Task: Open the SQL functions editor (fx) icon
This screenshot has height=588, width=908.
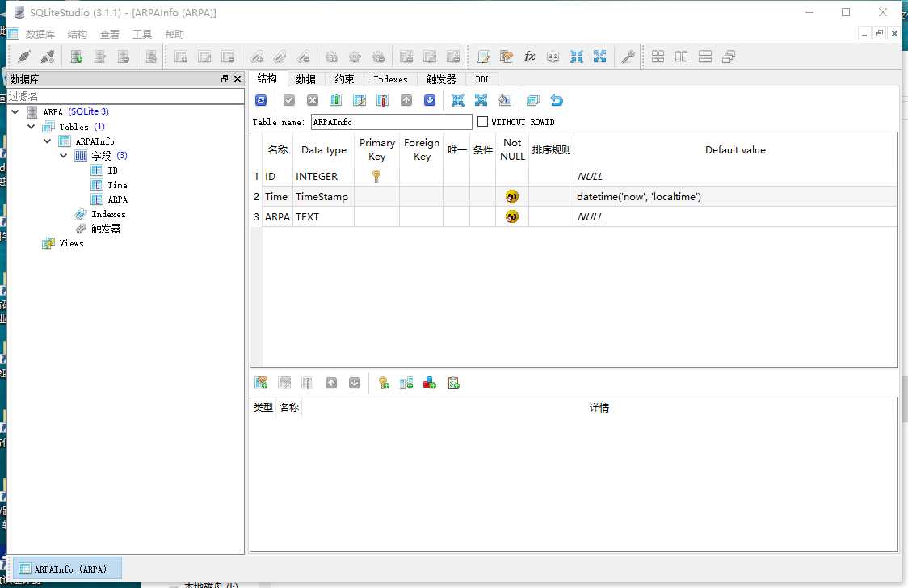Action: pyautogui.click(x=528, y=57)
